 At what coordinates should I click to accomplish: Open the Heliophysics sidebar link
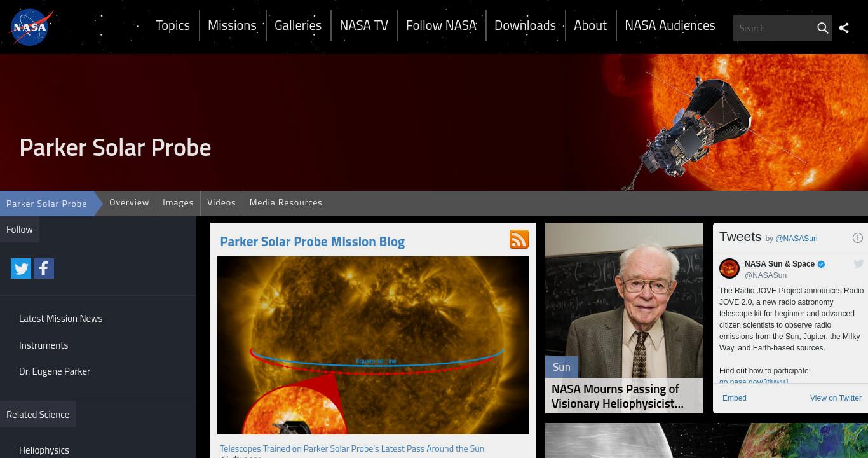pyautogui.click(x=44, y=450)
